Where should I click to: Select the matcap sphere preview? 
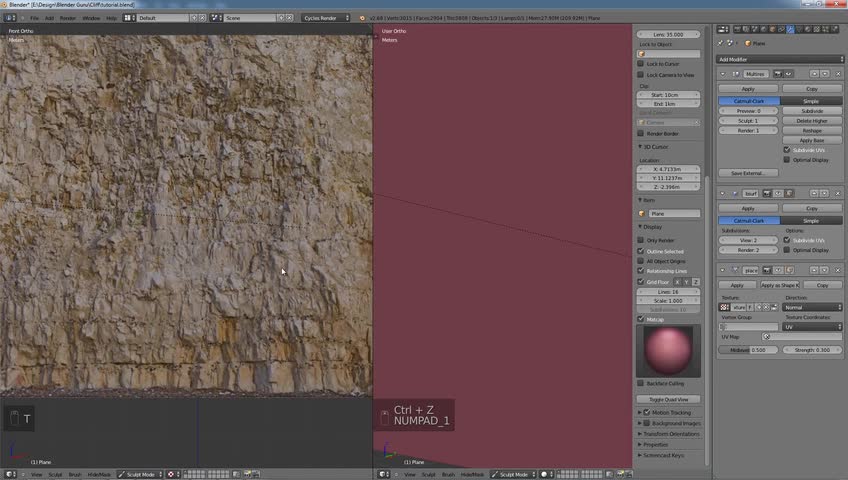point(668,351)
